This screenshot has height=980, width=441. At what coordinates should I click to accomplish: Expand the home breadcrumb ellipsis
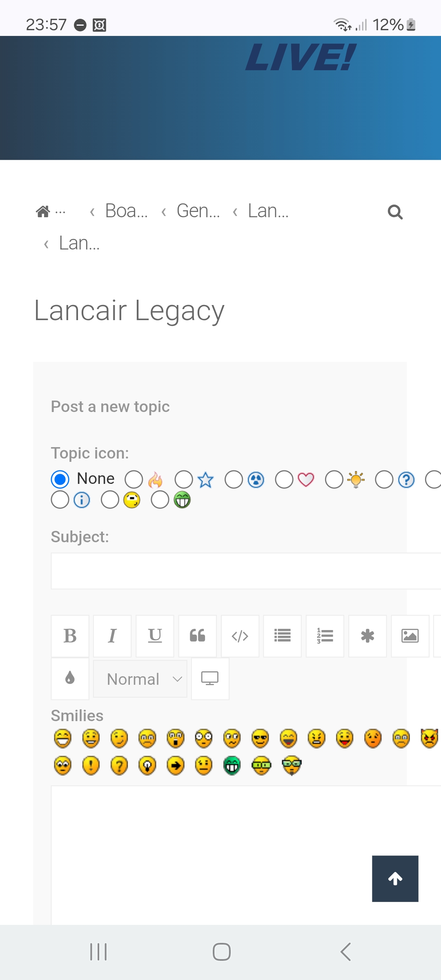(60, 212)
